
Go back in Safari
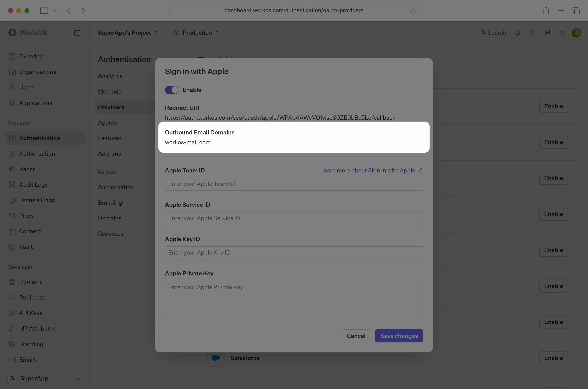[69, 11]
